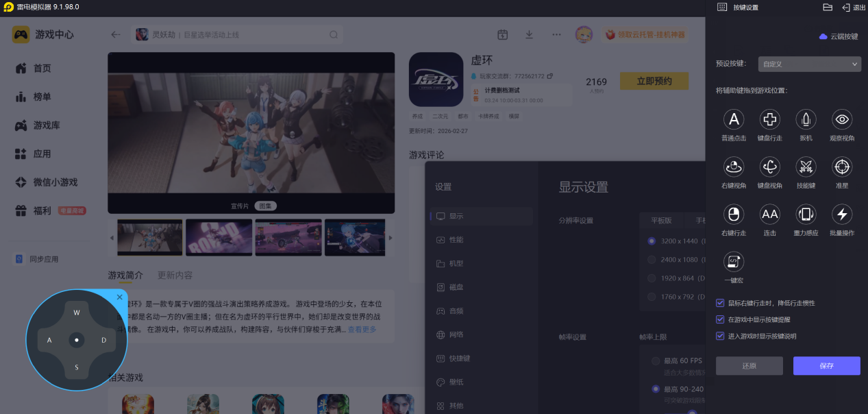Select the 准星 (crosshair) icon

click(842, 167)
